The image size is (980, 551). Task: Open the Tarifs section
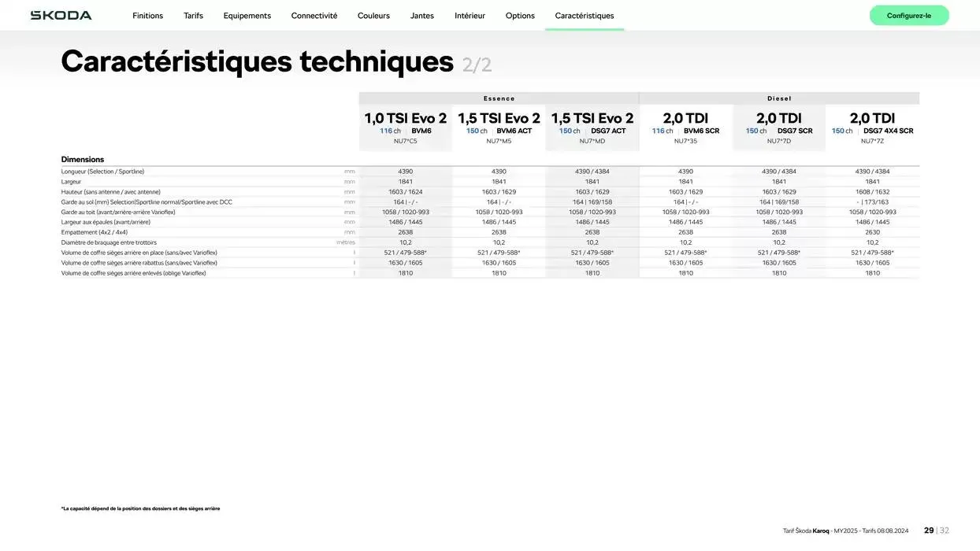pos(192,14)
